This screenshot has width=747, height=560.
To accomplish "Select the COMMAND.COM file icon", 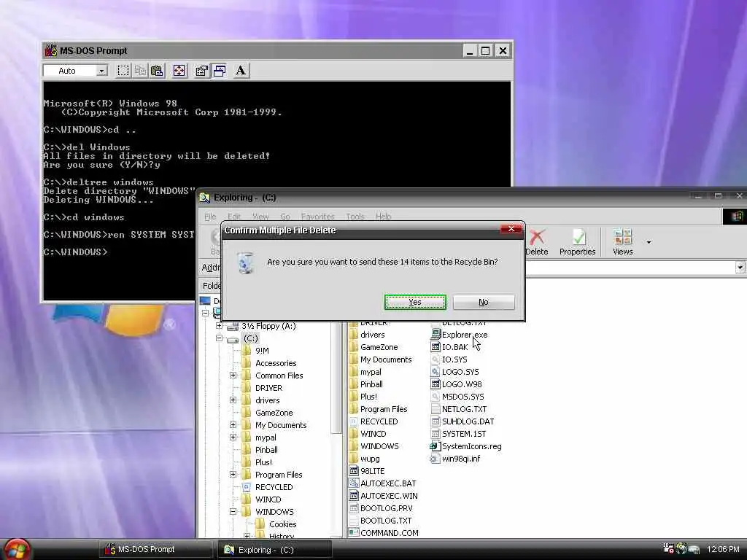I will pyautogui.click(x=354, y=533).
